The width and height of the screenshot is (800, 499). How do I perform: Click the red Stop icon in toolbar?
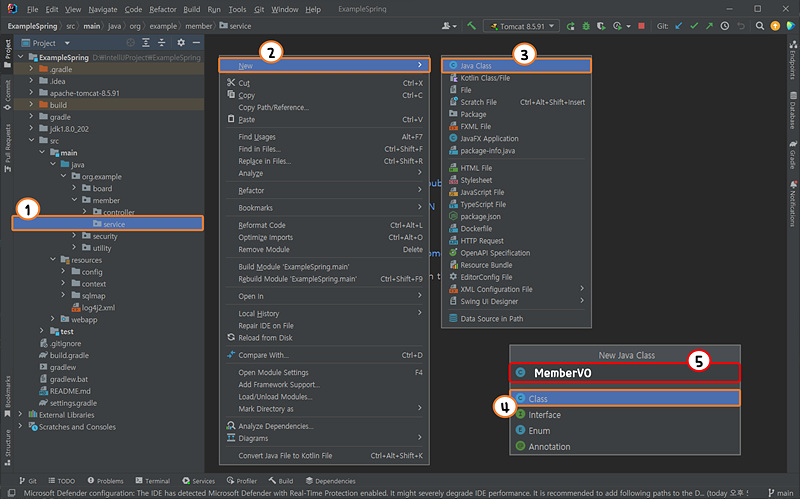pos(641,26)
